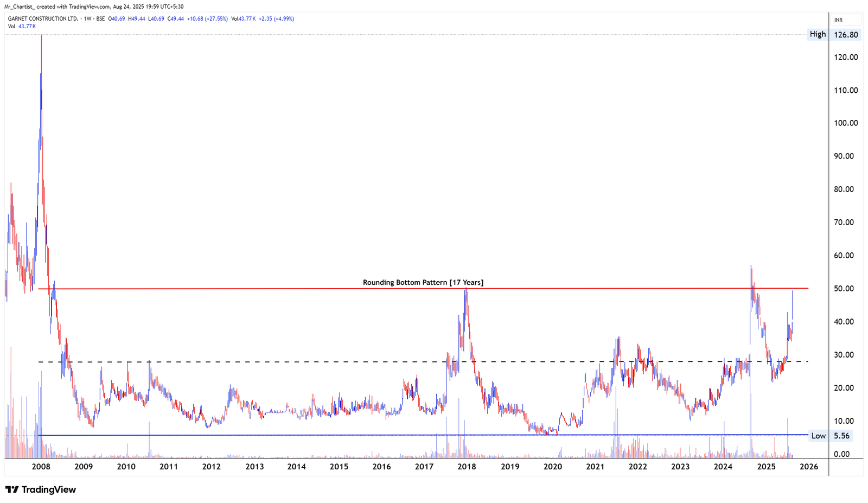Click the 2018 label on the time axis
Viewport: 868px width, 503px height.
tap(467, 466)
